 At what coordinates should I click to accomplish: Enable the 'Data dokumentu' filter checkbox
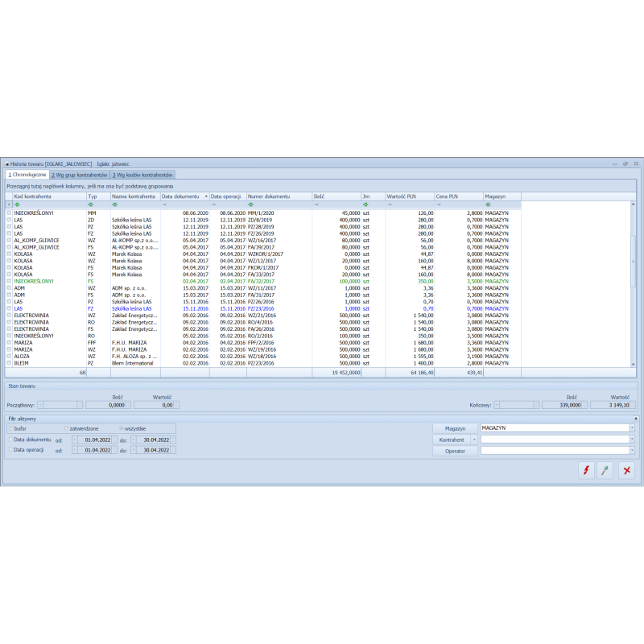pyautogui.click(x=10, y=440)
